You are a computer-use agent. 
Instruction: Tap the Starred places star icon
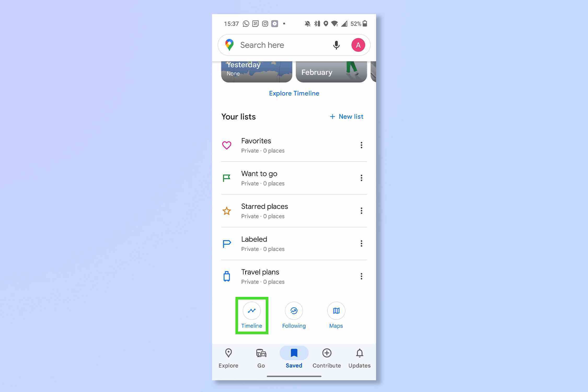[x=227, y=210]
